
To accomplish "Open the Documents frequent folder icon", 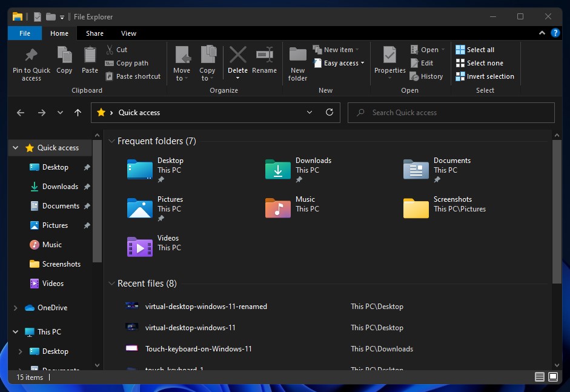I will 416,170.
